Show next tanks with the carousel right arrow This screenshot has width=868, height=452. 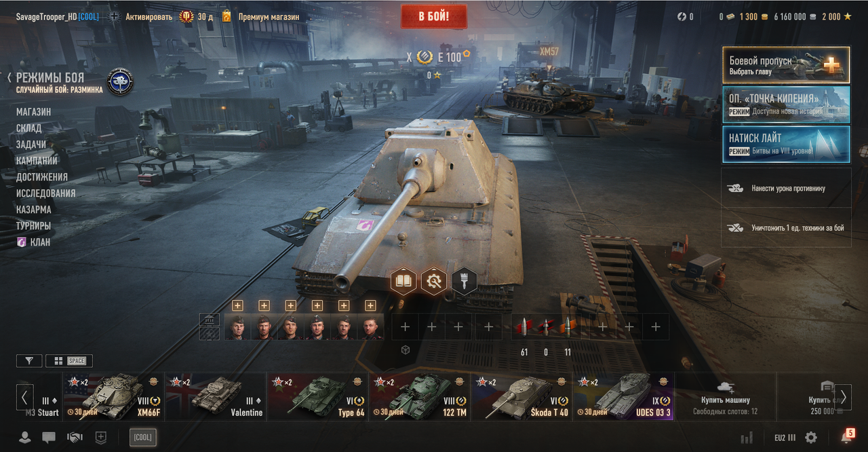pyautogui.click(x=843, y=397)
